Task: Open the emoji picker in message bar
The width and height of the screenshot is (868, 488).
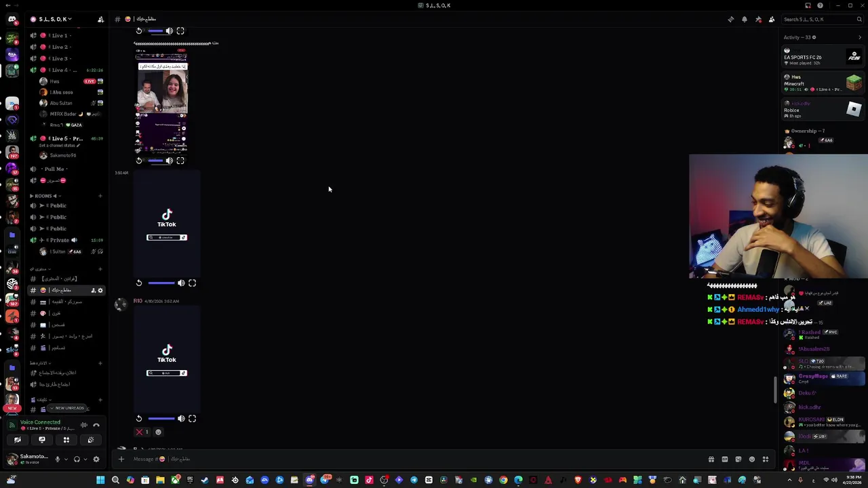Action: pos(752,459)
